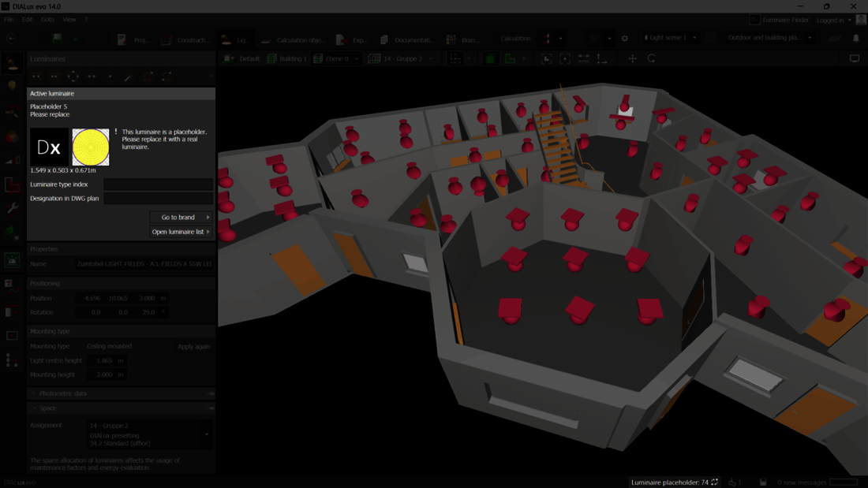Screen dimensions: 868x488
Task: Open the Goto menu
Action: pyautogui.click(x=47, y=19)
